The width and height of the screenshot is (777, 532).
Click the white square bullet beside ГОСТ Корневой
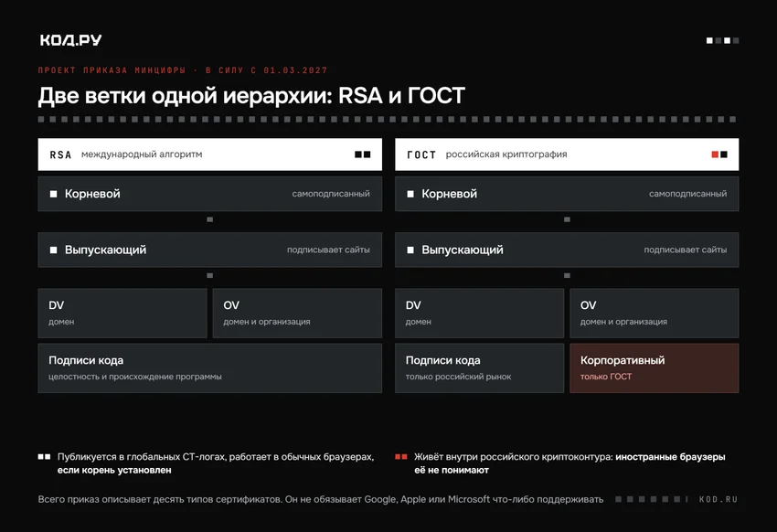(x=410, y=194)
